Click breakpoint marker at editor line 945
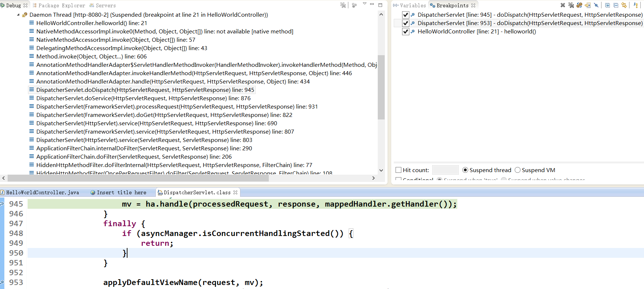644x289 pixels. click(2, 204)
